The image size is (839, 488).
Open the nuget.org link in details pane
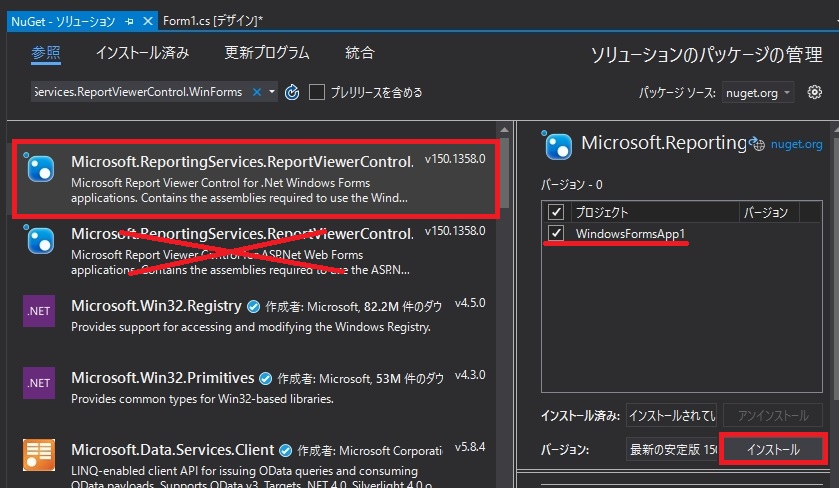pos(796,144)
